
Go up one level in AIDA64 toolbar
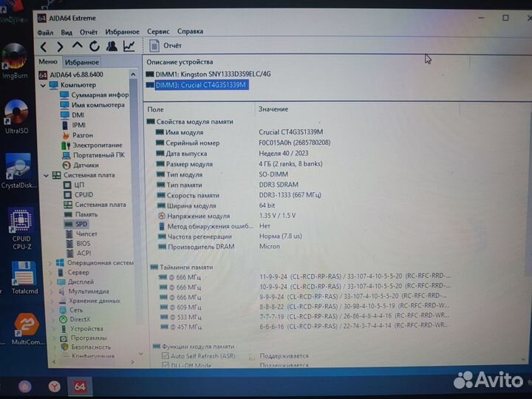(78, 46)
